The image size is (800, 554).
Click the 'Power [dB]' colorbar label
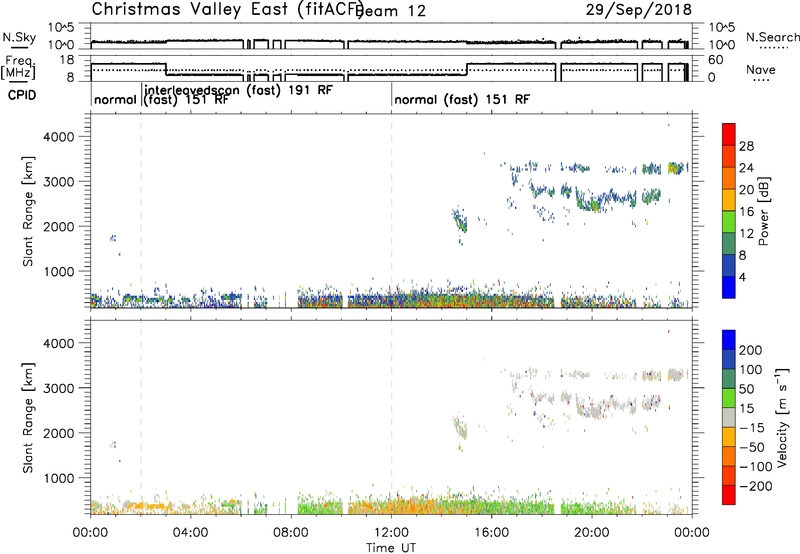coord(763,211)
